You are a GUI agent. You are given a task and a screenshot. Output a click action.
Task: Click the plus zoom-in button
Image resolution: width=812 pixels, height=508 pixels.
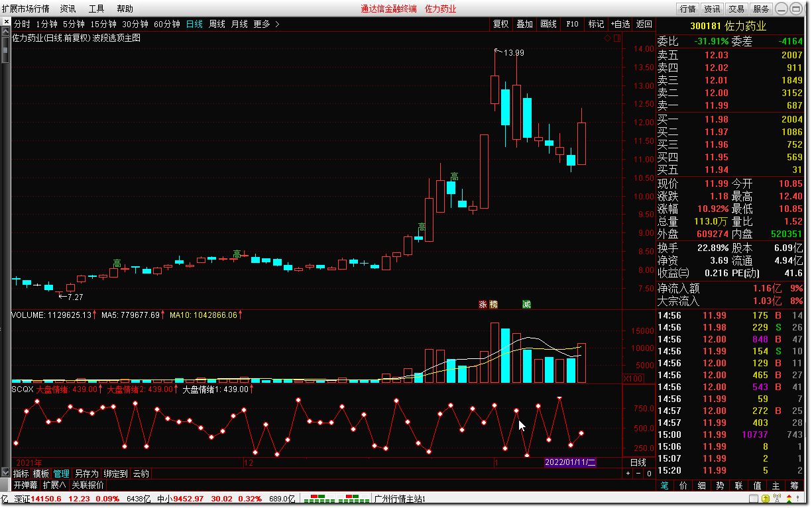pos(628,474)
